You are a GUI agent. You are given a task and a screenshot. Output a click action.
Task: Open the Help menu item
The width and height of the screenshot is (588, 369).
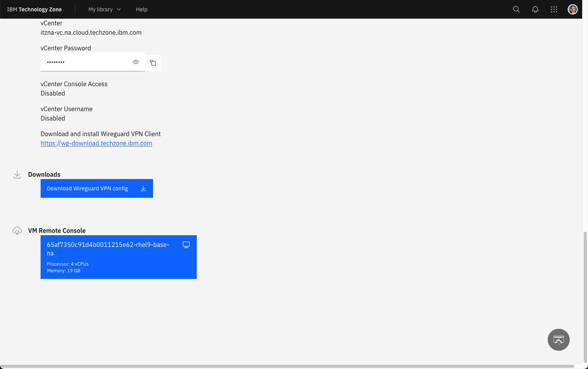(x=142, y=9)
